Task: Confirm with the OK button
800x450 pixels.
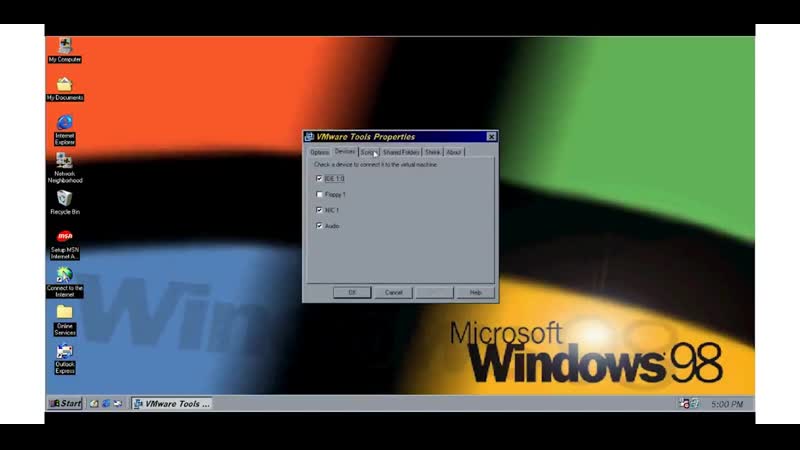Action: coord(352,292)
